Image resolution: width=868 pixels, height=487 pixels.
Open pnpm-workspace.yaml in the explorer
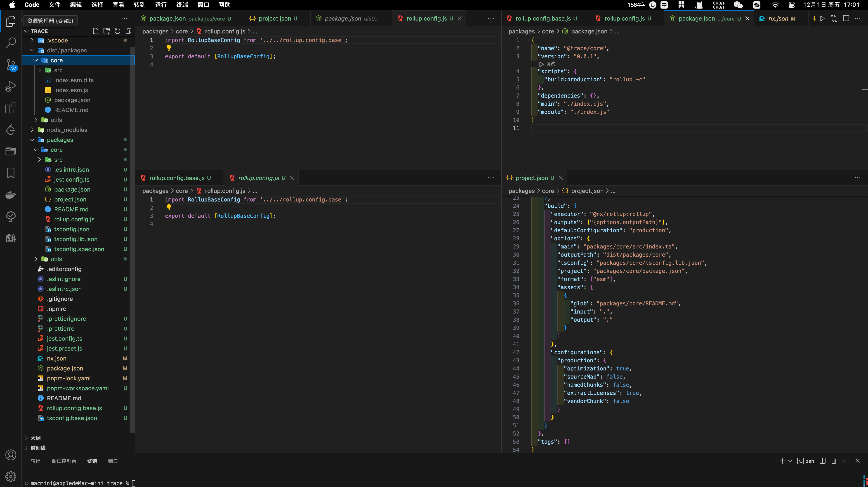click(x=78, y=388)
